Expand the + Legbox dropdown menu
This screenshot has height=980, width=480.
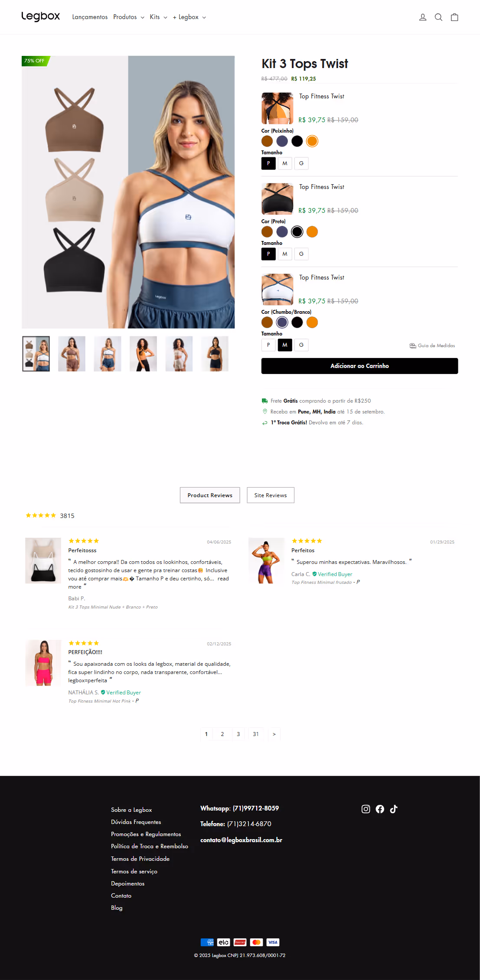pyautogui.click(x=189, y=17)
